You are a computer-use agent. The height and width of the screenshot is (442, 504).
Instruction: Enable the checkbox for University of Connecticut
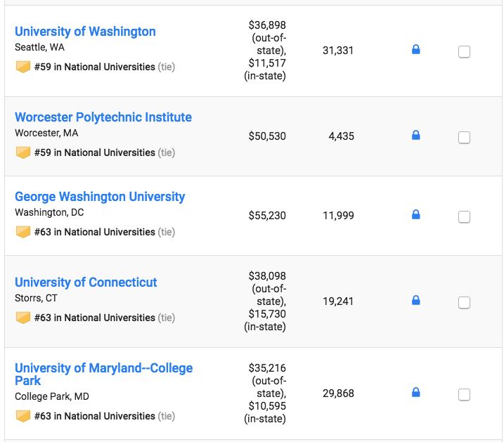point(464,302)
